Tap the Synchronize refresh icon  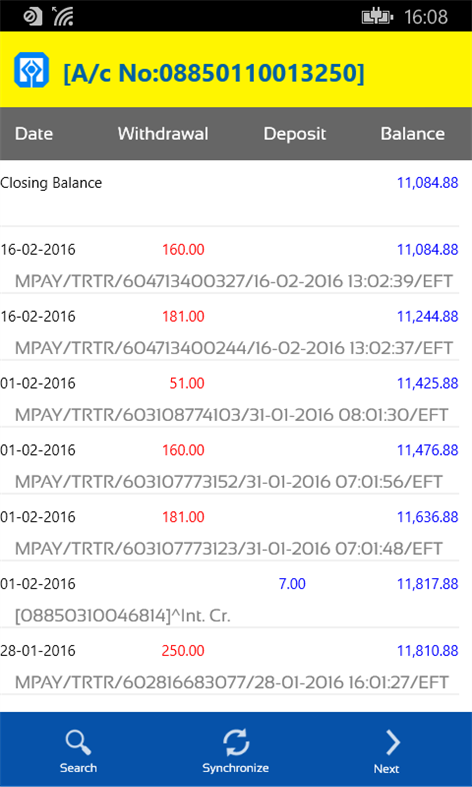click(235, 742)
